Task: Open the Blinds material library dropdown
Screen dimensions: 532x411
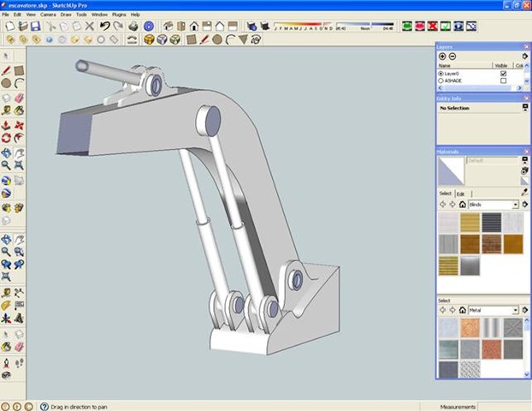Action: (516, 205)
